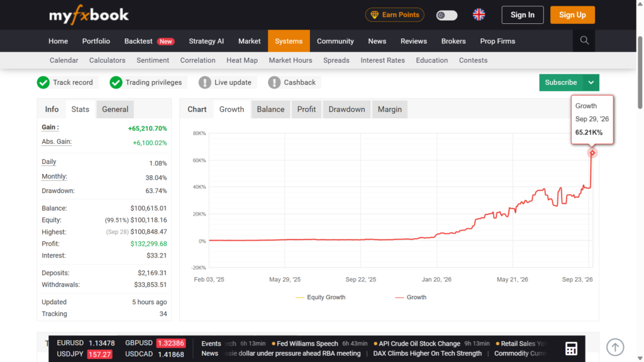Image resolution: width=644 pixels, height=362 pixels.
Task: Click the Trading privileges green checkmark icon
Action: [x=116, y=82]
